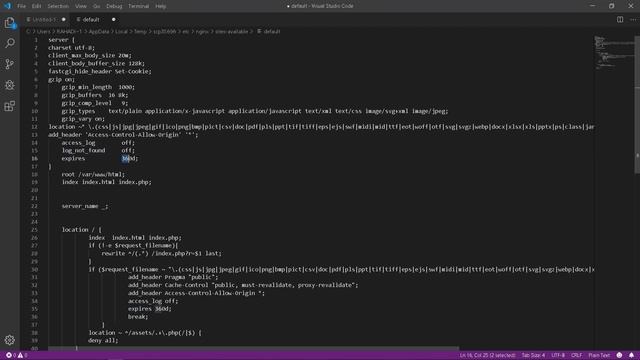This screenshot has width=640, height=360.
Task: Click the Users breadcrumb segment
Action: (44, 31)
